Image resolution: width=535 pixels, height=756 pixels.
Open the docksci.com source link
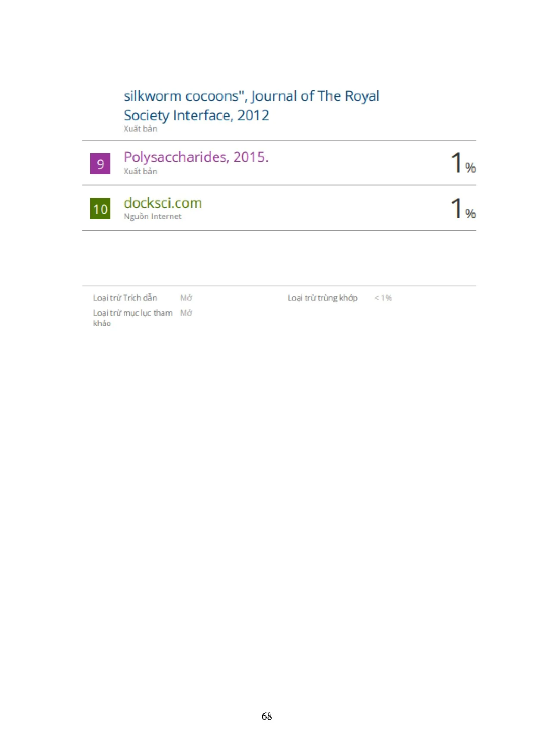[x=163, y=203]
